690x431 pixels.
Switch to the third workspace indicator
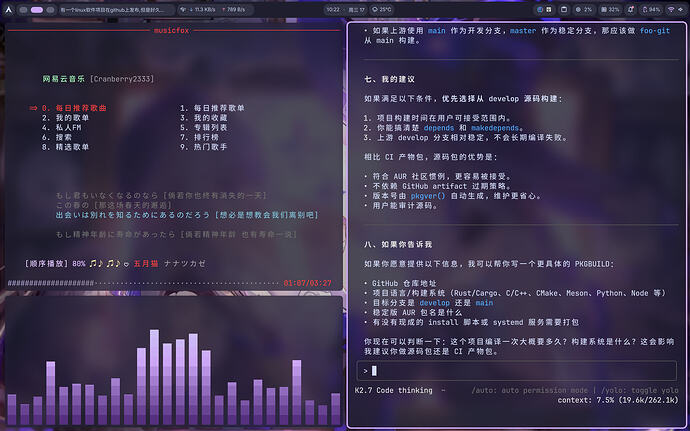click(x=51, y=10)
